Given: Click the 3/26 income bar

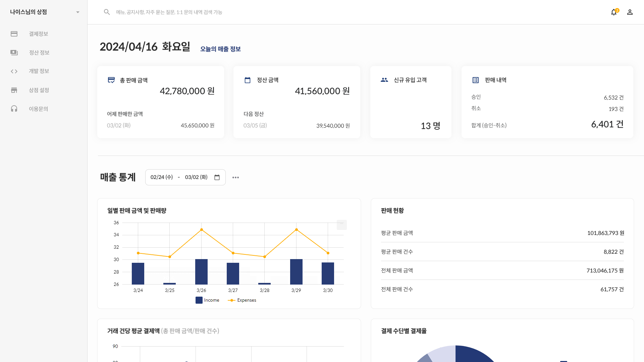Looking at the screenshot, I should 201,272.
